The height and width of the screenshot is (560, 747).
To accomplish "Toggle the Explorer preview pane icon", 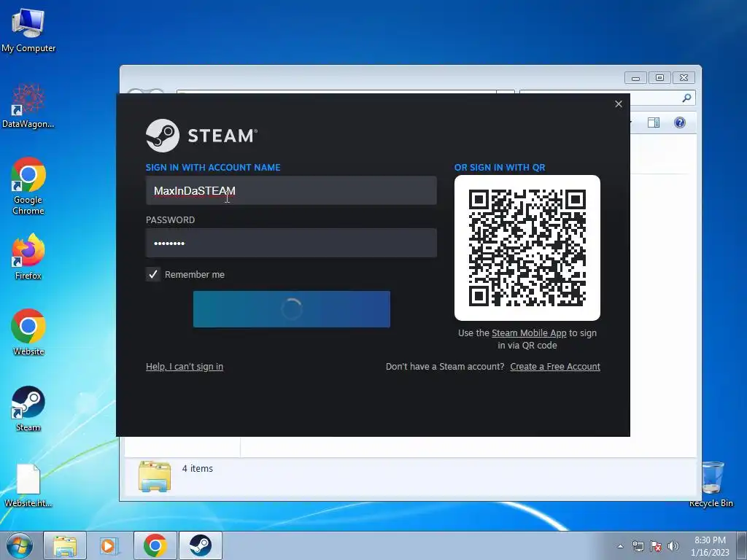I will tap(654, 122).
